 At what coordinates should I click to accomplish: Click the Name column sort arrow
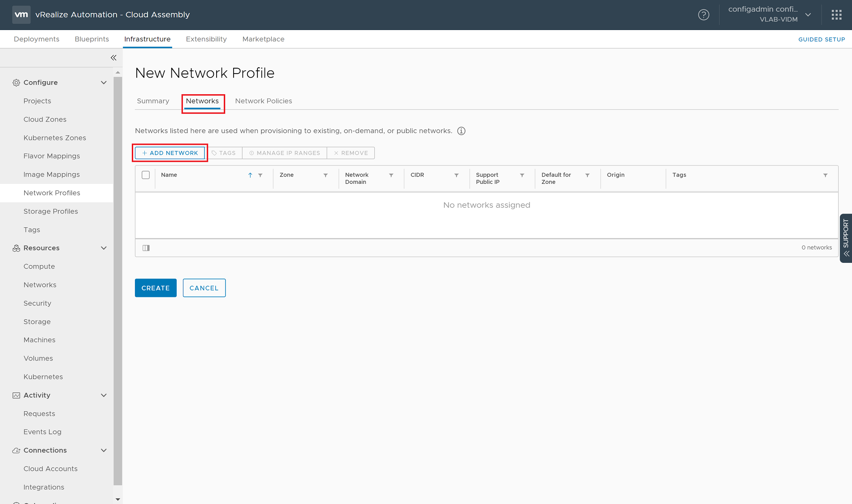click(250, 175)
